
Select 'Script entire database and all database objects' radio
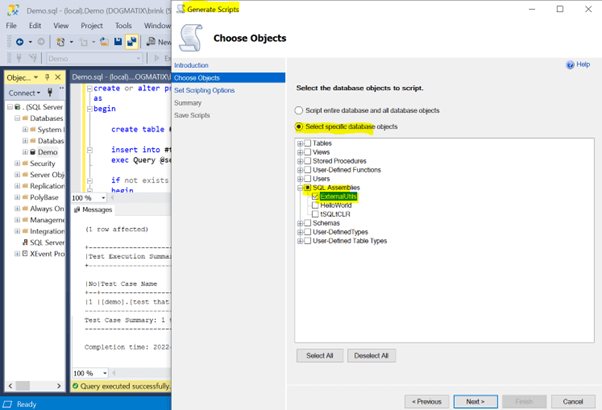[x=299, y=111]
